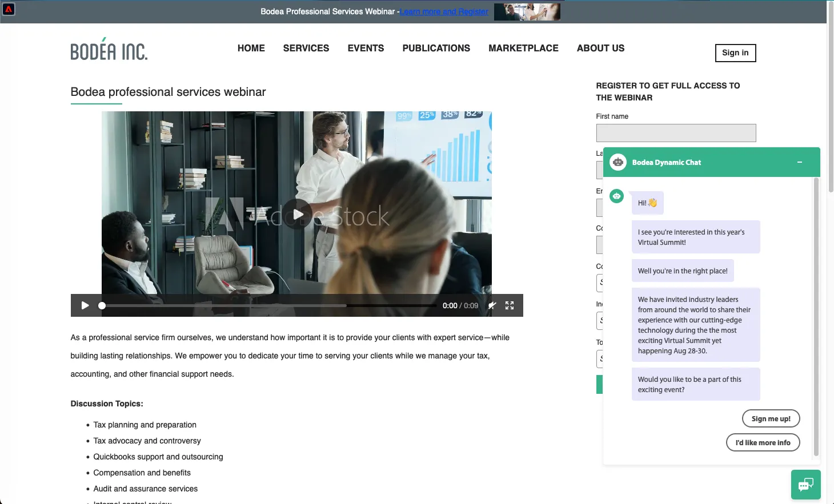Click 'Audit and assurance services' topic
Image resolution: width=834 pixels, height=504 pixels.
click(x=146, y=489)
